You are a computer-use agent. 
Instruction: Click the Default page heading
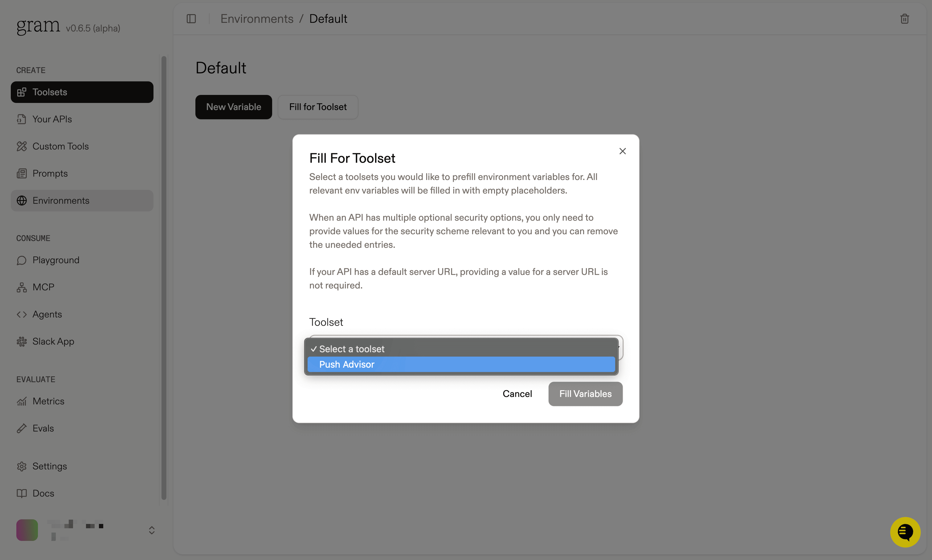[221, 68]
